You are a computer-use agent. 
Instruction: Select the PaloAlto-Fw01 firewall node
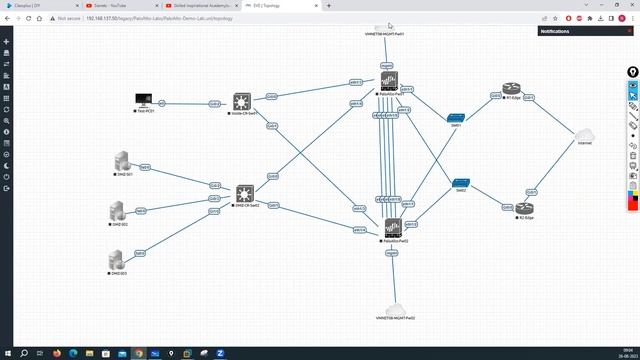(389, 81)
